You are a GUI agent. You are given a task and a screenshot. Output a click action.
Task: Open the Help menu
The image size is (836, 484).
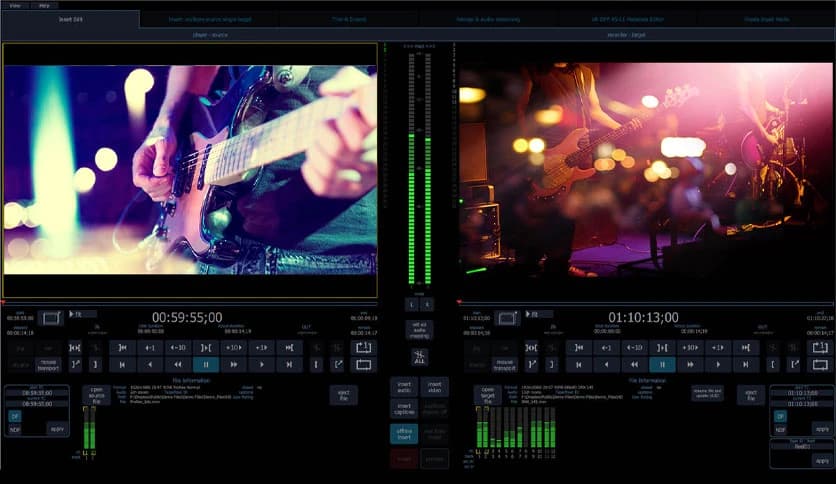tap(44, 5)
